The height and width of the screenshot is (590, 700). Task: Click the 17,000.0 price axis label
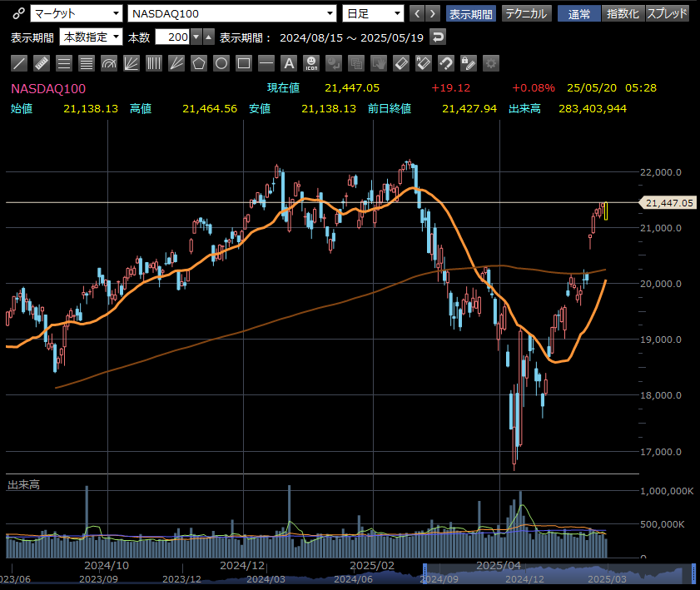[661, 452]
